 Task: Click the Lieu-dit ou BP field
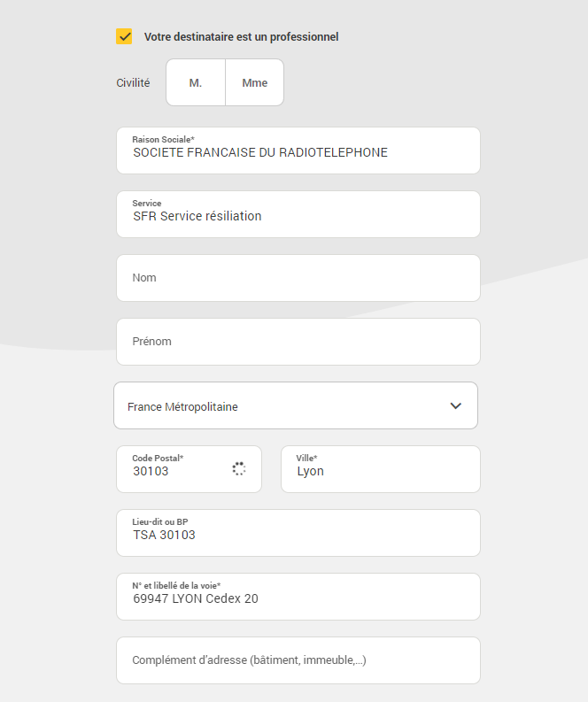[x=298, y=534]
